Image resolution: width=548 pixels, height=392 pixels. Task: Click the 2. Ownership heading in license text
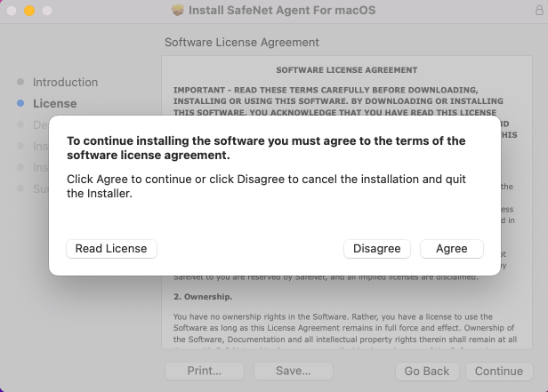coord(202,296)
